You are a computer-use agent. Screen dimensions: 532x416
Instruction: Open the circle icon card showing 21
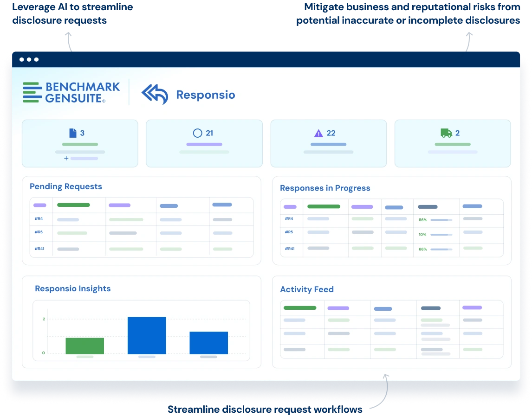click(204, 143)
